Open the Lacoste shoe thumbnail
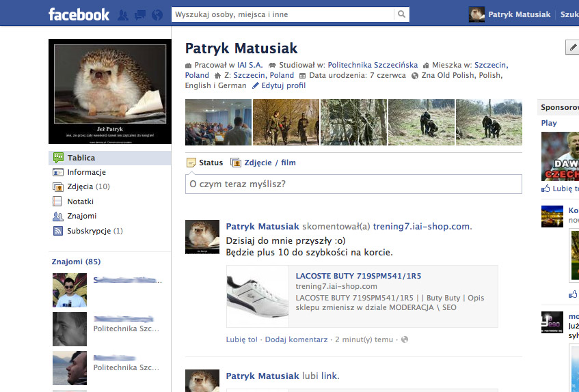Viewport: 579px width, 392px height. [257, 296]
